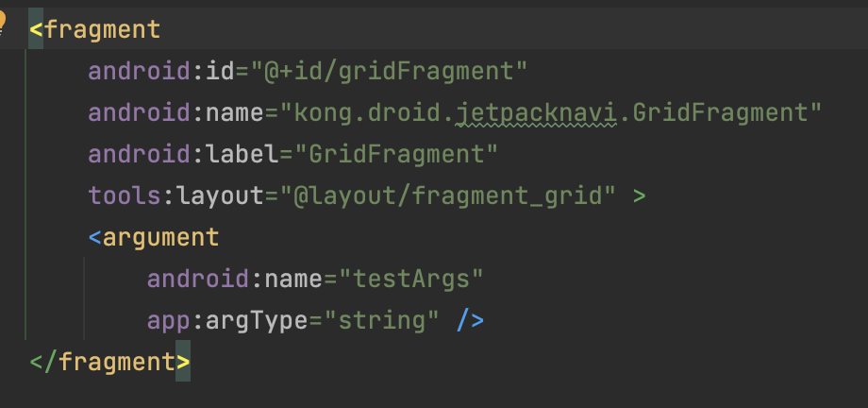This screenshot has width=868, height=408.
Task: Click the opening fragment tag name
Action: click(x=103, y=29)
